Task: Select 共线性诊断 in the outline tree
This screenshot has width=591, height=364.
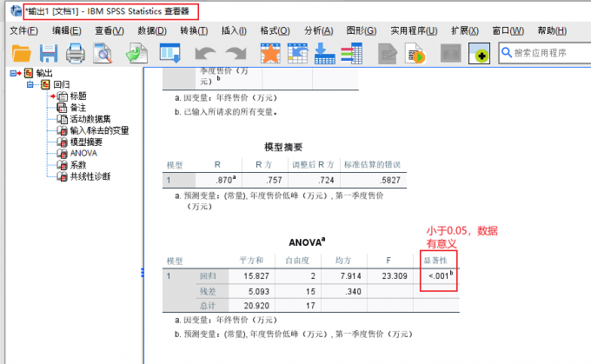Action: (x=90, y=175)
